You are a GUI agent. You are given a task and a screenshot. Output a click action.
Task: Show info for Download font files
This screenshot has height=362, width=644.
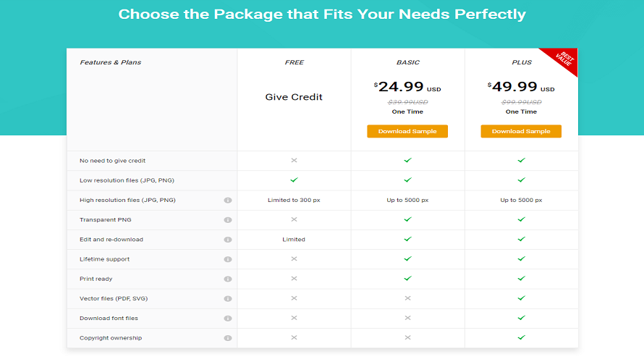point(228,318)
